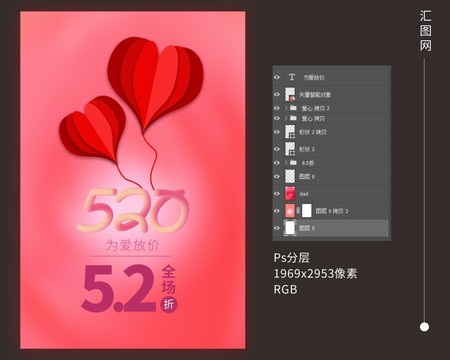Screen dimensions: 450x360
Task: Expand the 折 layer group
Action: coord(286,163)
